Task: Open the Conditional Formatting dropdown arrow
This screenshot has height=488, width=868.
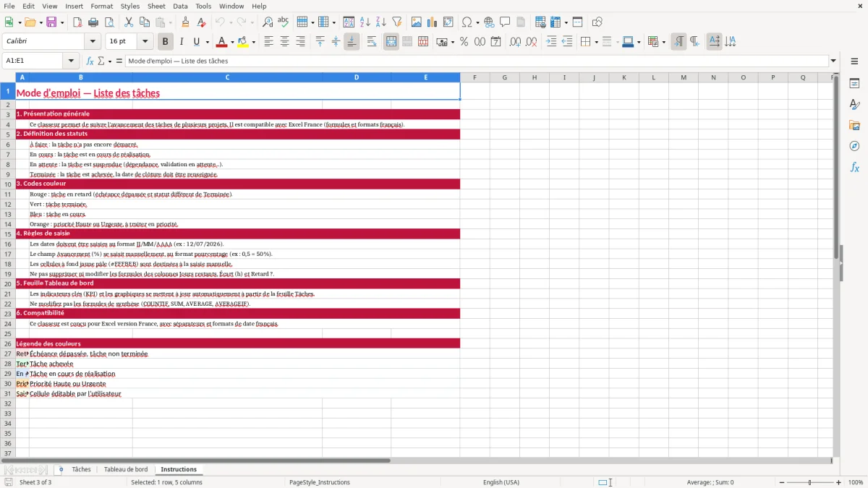Action: (663, 42)
